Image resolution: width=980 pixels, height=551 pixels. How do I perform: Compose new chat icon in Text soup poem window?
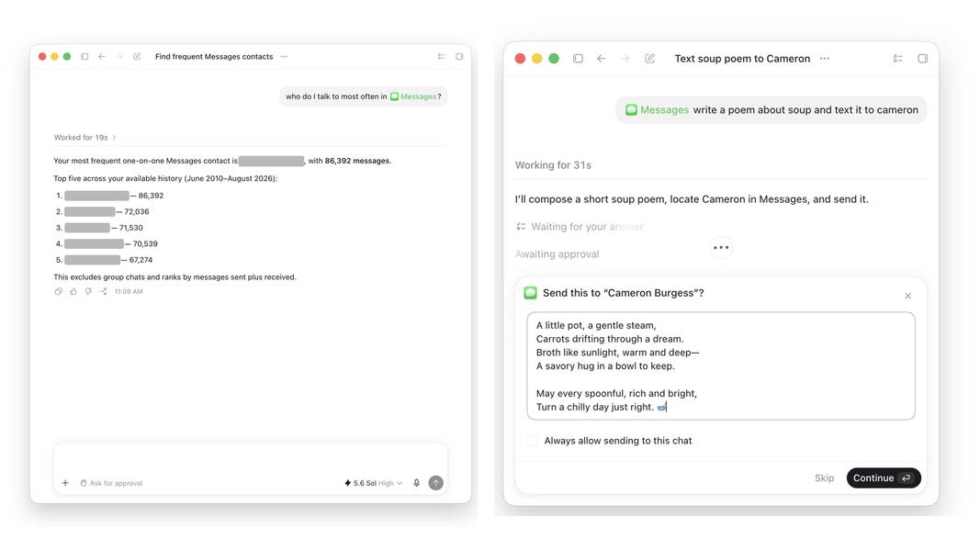(650, 58)
